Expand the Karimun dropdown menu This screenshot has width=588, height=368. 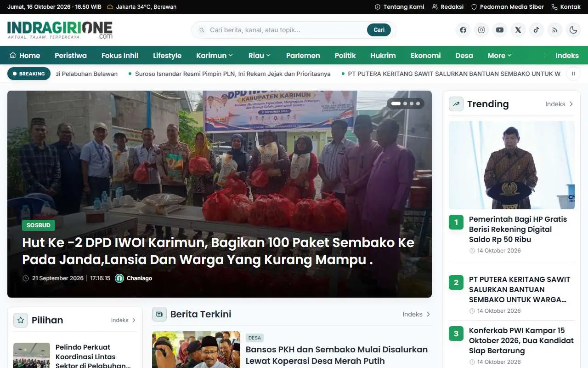click(x=215, y=55)
